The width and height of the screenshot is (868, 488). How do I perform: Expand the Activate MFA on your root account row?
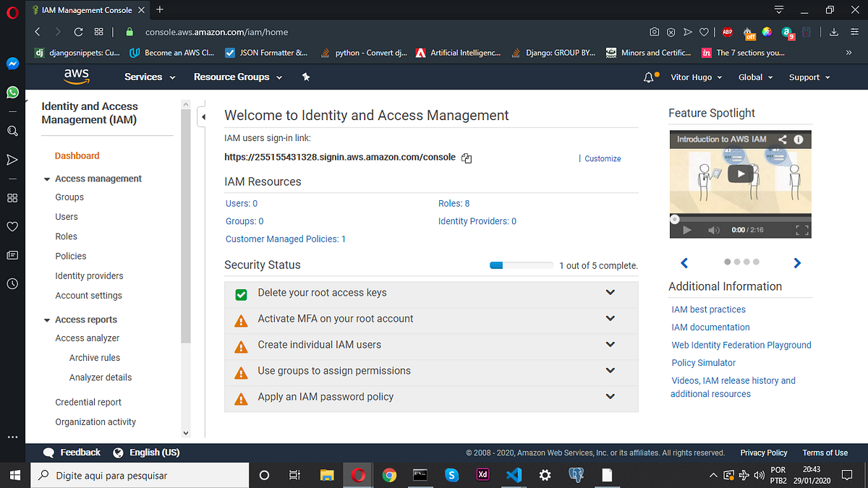[x=610, y=318]
